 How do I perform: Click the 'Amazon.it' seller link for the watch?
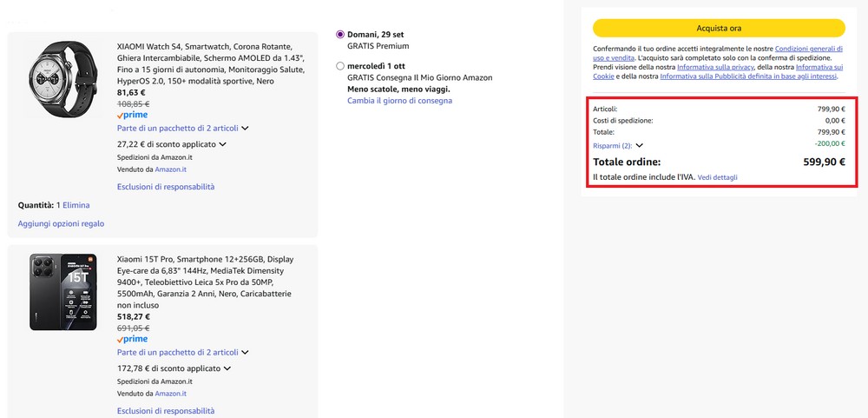click(x=170, y=169)
